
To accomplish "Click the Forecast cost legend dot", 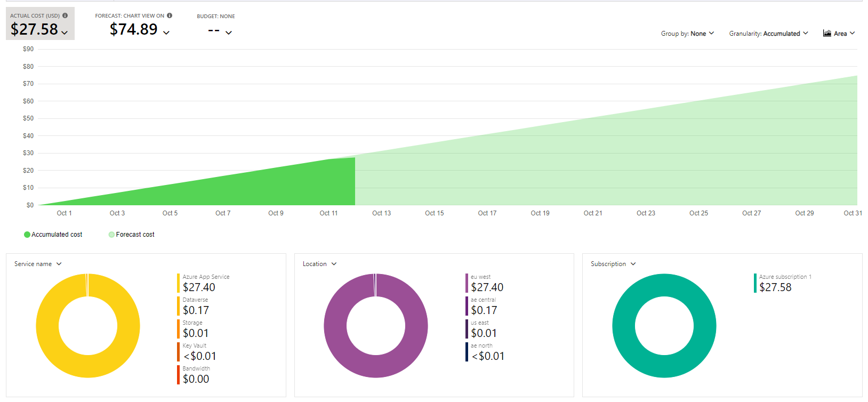I will click(x=111, y=235).
